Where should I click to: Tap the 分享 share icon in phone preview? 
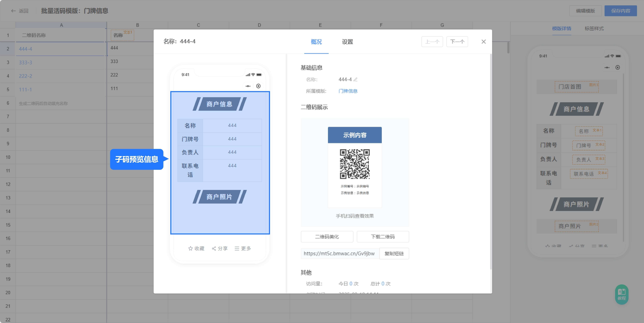point(214,248)
